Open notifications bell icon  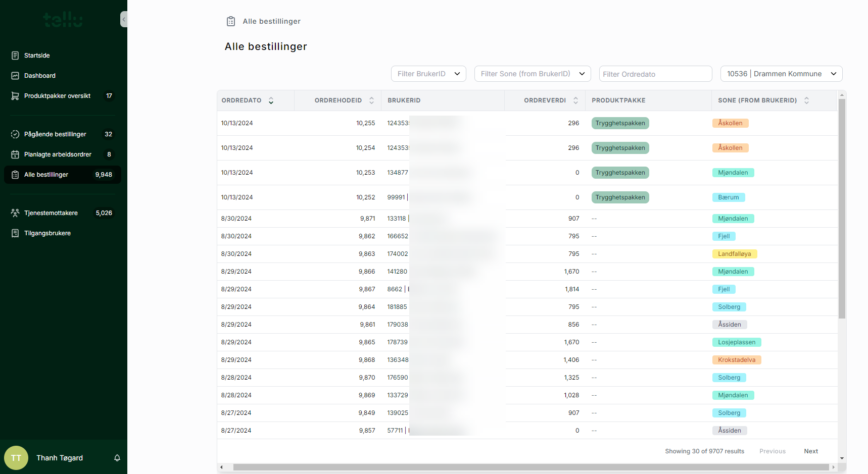click(117, 458)
